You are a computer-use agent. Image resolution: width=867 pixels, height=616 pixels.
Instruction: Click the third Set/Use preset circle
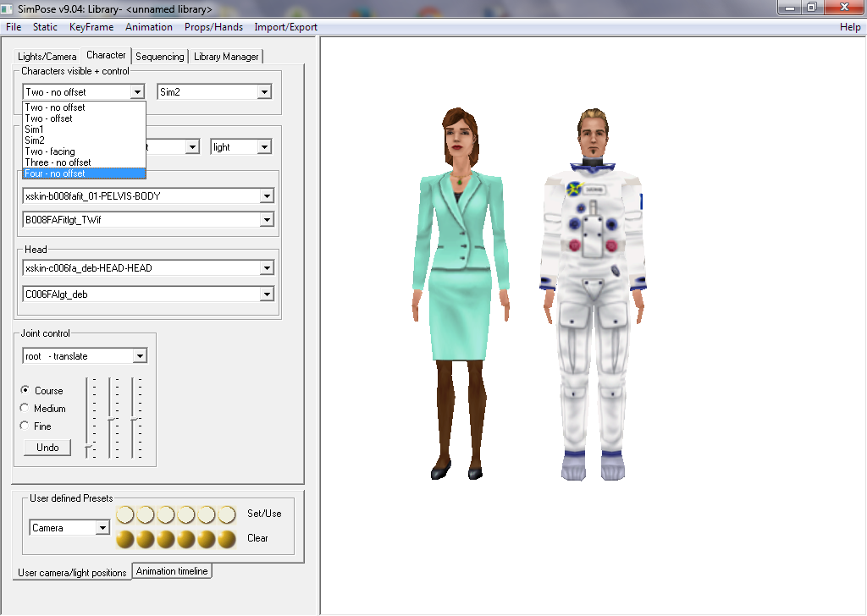pyautogui.click(x=166, y=514)
